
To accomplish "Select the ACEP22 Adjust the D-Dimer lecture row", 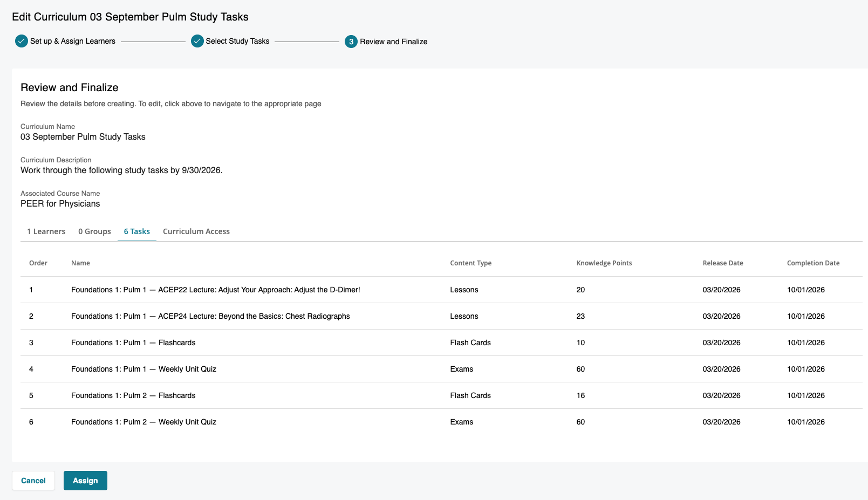I will (215, 290).
